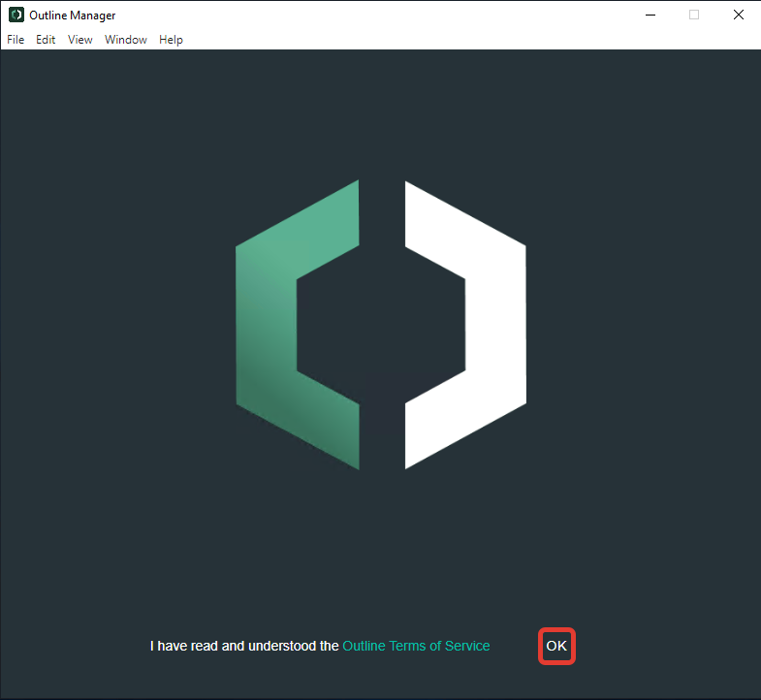Open the View menu
The height and width of the screenshot is (700, 761).
[80, 40]
